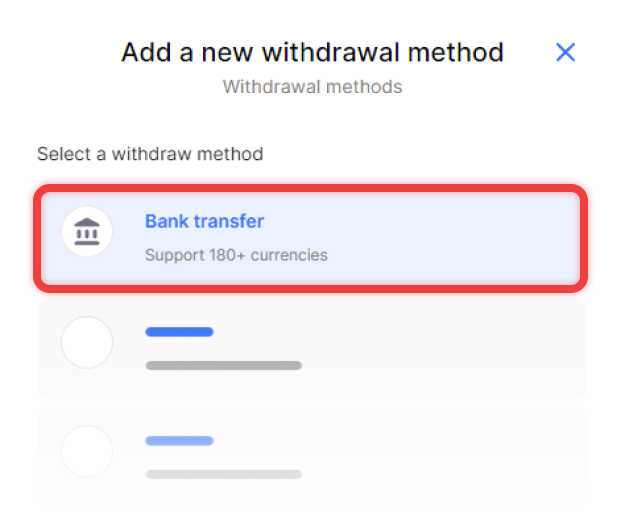625x516 pixels.
Task: Click the second option's empty circle icon
Action: point(87,343)
